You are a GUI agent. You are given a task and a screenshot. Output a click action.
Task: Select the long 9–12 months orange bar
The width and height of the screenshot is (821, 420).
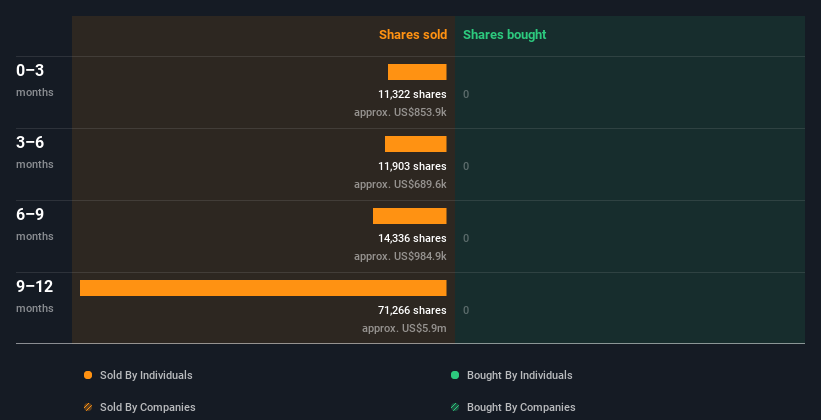click(x=263, y=288)
